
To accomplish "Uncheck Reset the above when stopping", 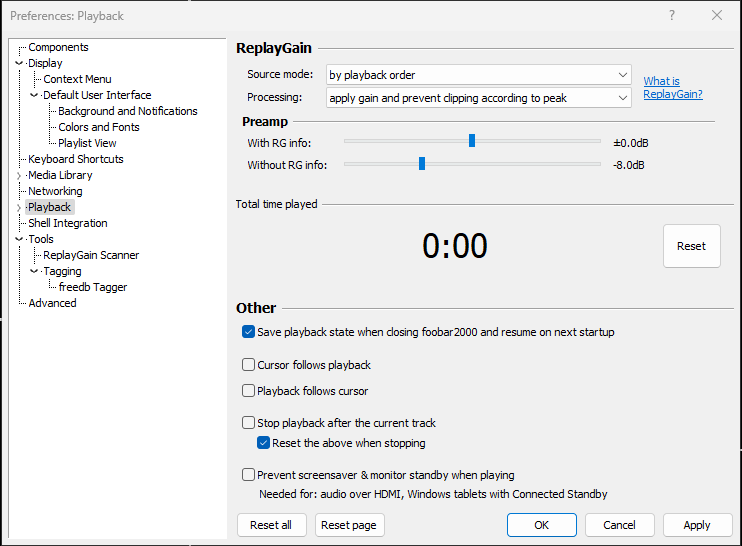I will pyautogui.click(x=264, y=443).
